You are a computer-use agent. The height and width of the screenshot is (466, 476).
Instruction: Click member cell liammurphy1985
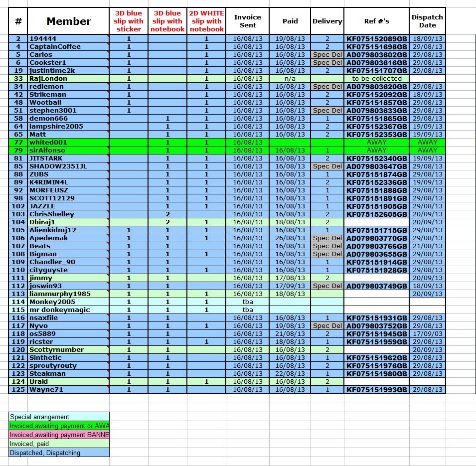pos(68,294)
